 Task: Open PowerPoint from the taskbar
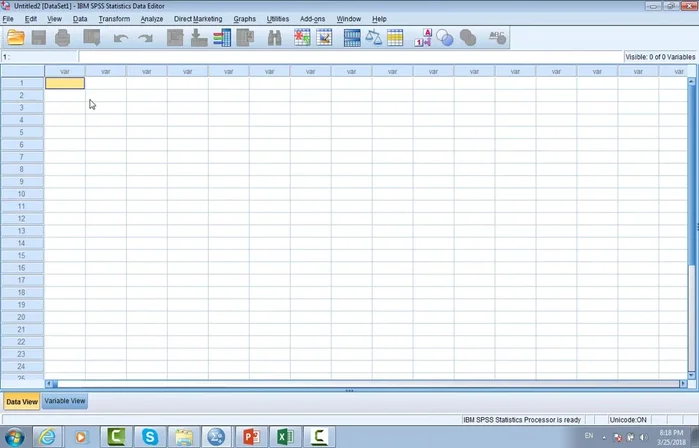pyautogui.click(x=251, y=437)
